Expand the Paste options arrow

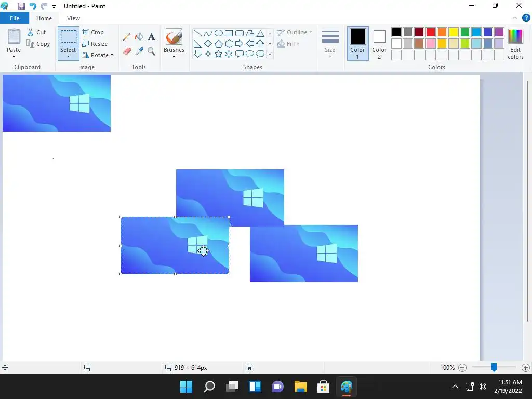14,56
